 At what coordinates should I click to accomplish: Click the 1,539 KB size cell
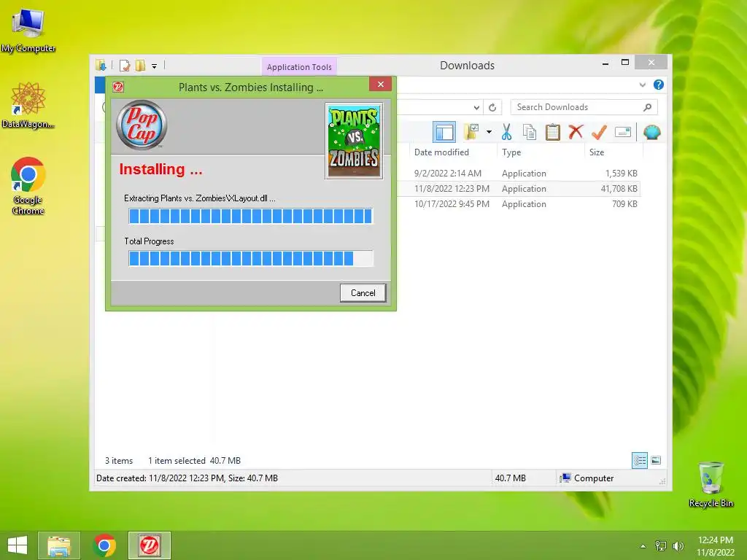(x=622, y=174)
